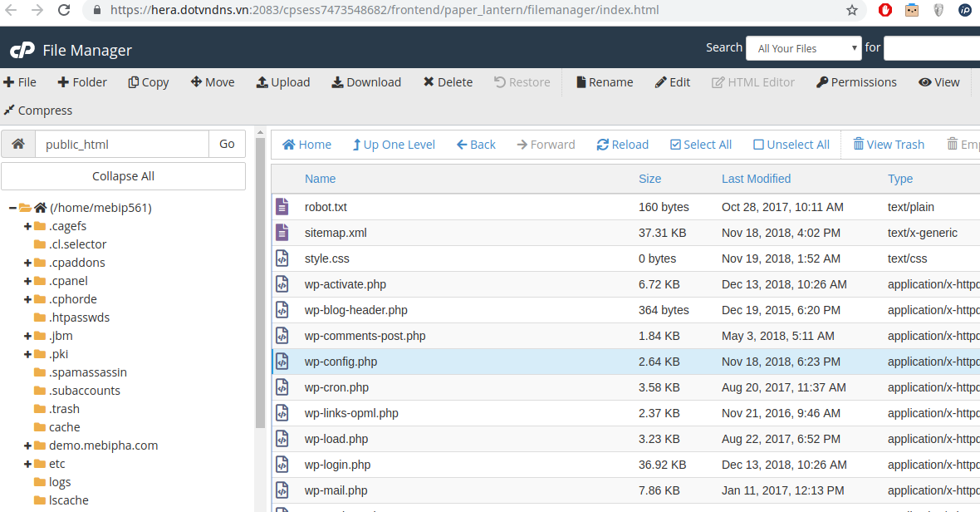Click the robot.txt file icon
980x512 pixels.
point(282,206)
